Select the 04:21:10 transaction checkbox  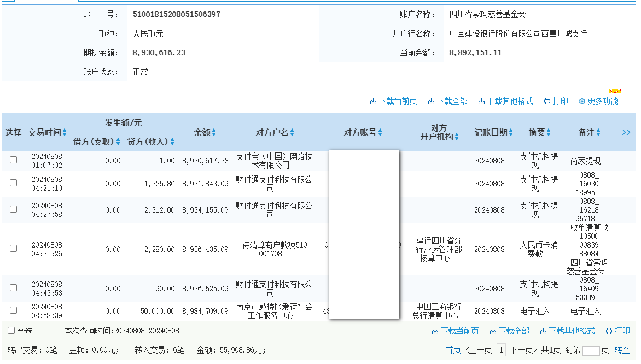14,183
